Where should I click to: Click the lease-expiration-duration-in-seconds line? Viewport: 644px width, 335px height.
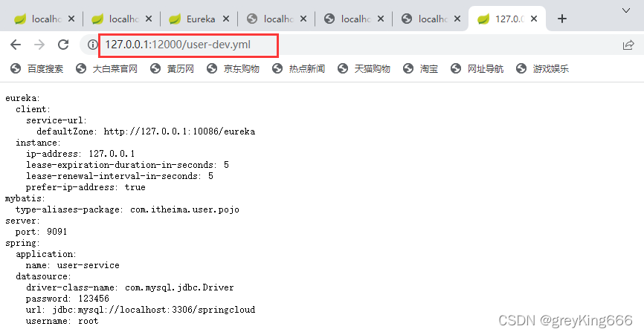point(127,165)
